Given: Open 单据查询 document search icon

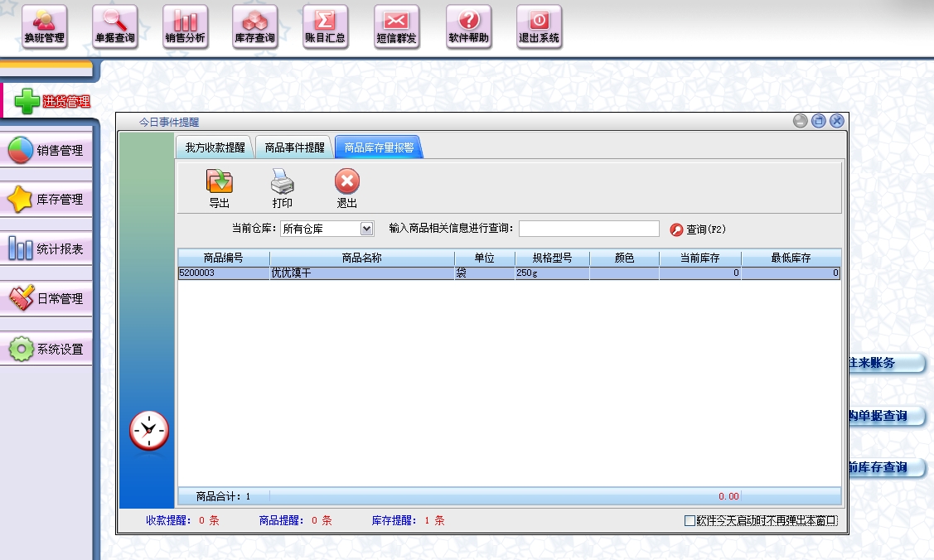Looking at the screenshot, I should pyautogui.click(x=115, y=26).
